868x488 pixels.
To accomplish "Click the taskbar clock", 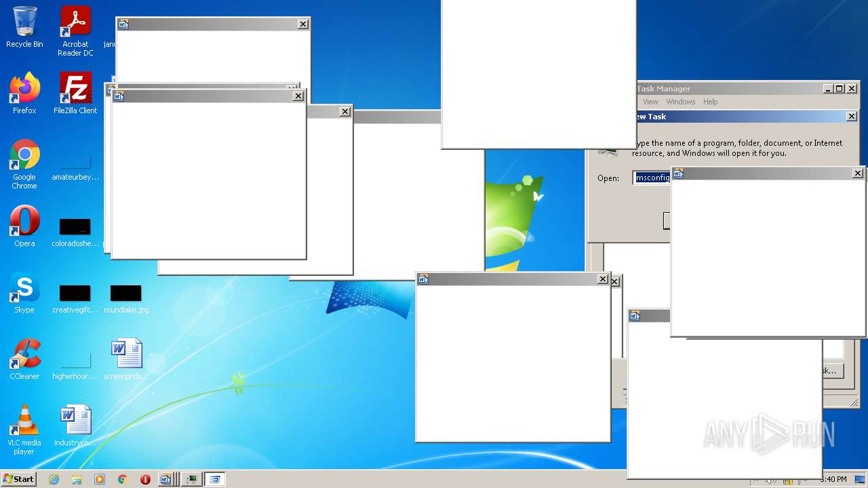I will [833, 479].
